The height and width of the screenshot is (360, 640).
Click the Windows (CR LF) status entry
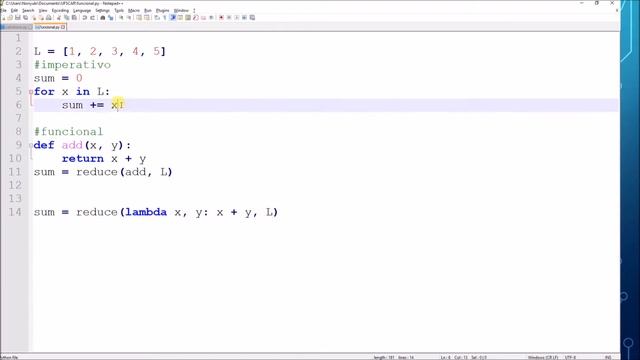(543, 358)
